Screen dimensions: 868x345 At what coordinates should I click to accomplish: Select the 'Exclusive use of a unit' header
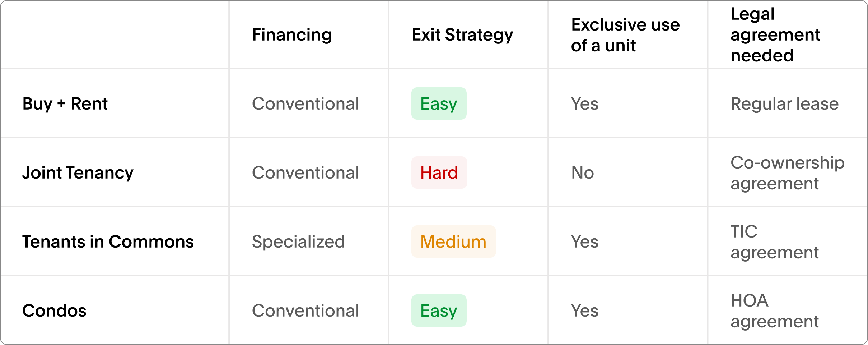[625, 35]
